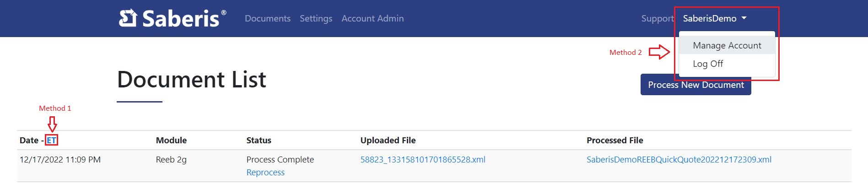Screen dimensions: 868x184
Task: Open the Documents nav item
Action: tap(268, 18)
